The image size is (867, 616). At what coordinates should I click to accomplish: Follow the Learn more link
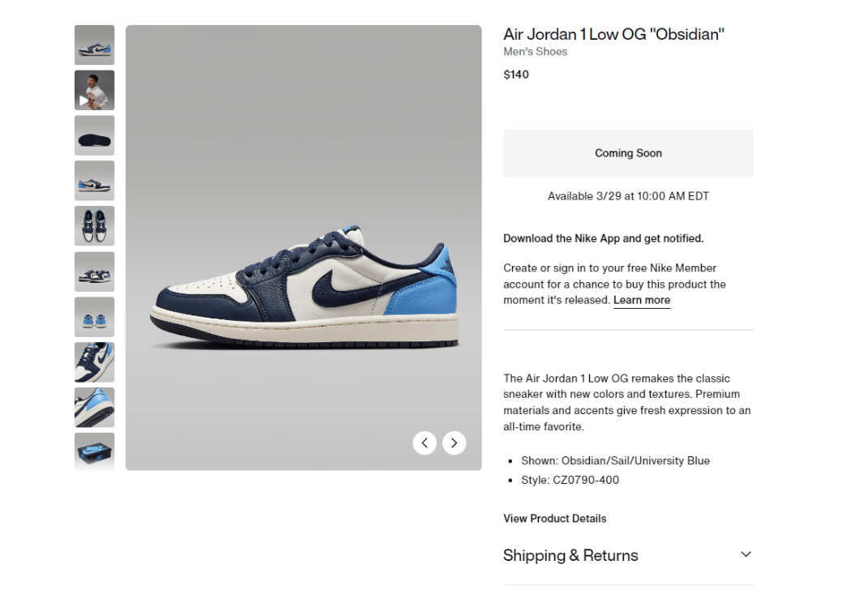pos(642,300)
